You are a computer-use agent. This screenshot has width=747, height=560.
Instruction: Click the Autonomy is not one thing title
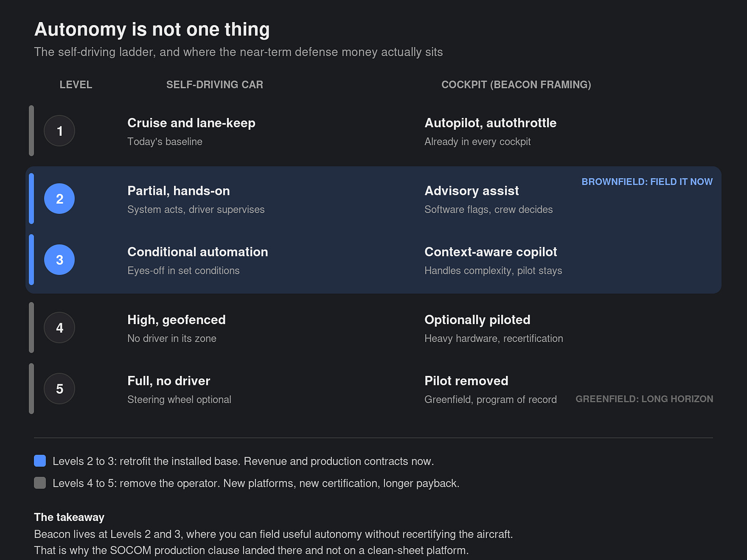tap(152, 29)
